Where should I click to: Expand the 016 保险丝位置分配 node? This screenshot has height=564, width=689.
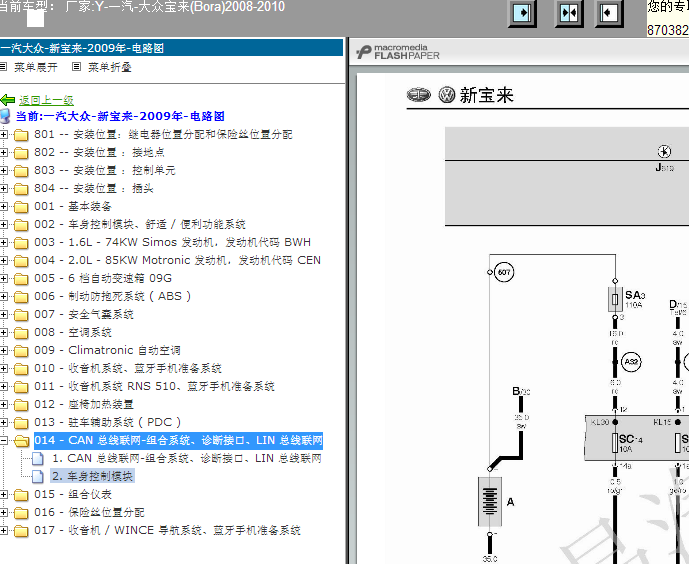tap(4, 513)
